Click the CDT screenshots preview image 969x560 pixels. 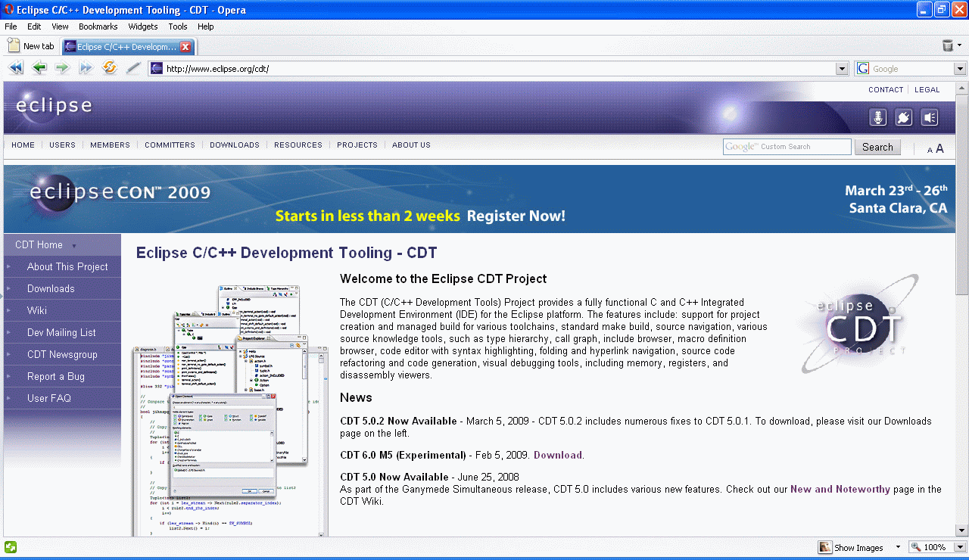[x=229, y=410]
